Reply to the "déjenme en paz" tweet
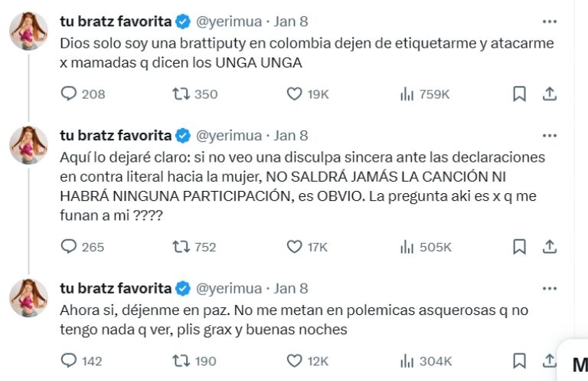Screen dimensions: 588x381 point(69,360)
